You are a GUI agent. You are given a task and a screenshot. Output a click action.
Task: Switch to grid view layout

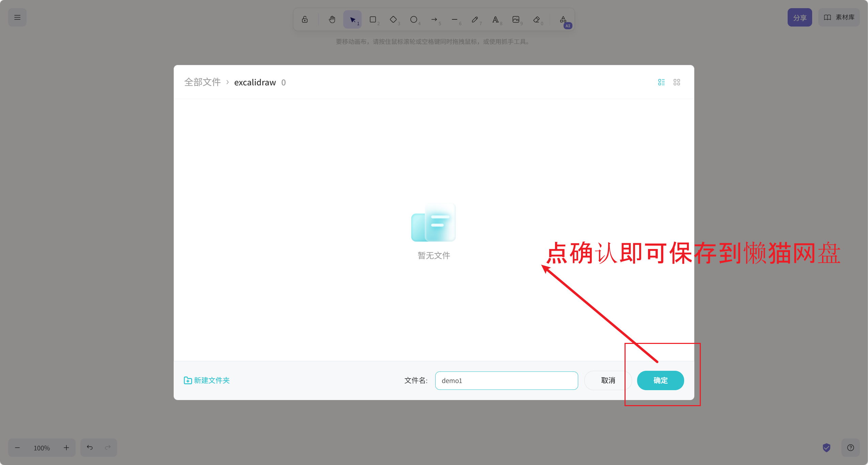click(x=677, y=82)
